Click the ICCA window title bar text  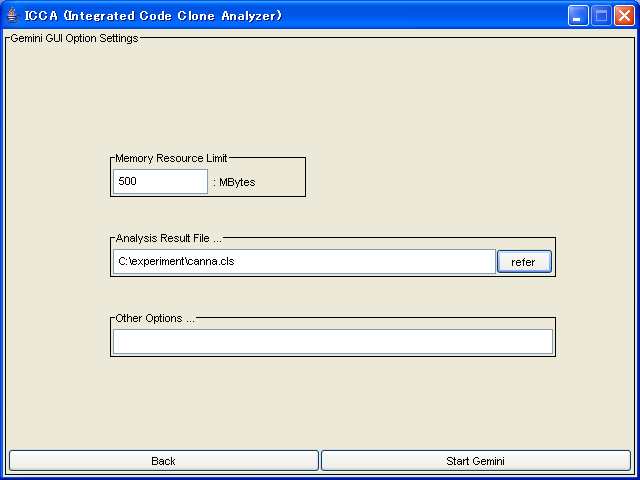153,16
